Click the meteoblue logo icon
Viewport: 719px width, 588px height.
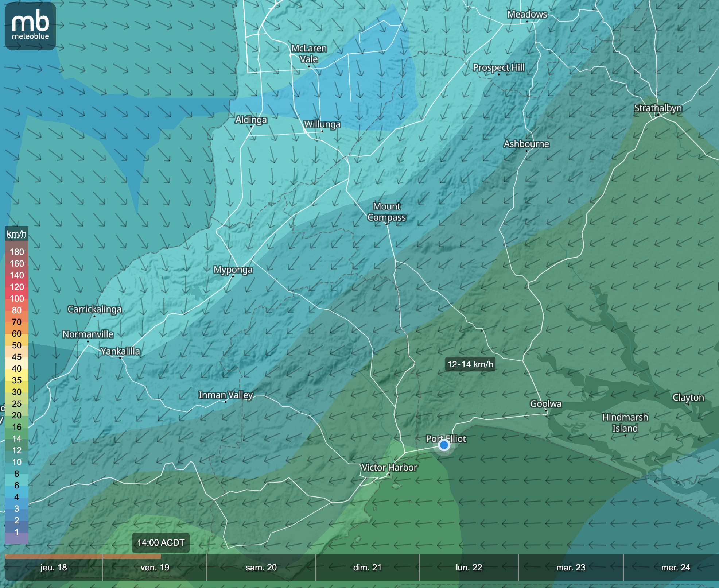[x=31, y=26]
